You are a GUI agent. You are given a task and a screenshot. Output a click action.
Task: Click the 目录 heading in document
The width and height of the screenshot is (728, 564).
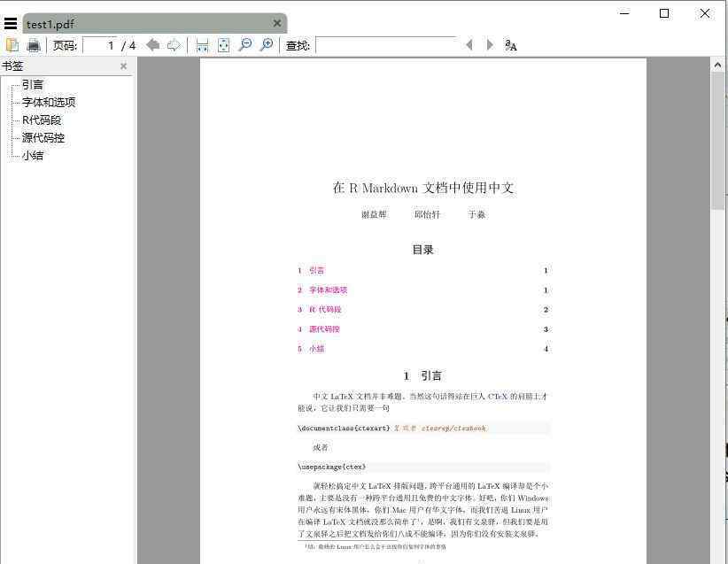pyautogui.click(x=423, y=250)
